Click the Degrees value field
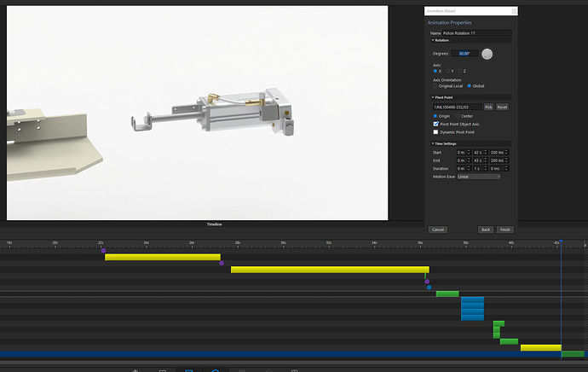The image size is (588, 372). pos(464,54)
